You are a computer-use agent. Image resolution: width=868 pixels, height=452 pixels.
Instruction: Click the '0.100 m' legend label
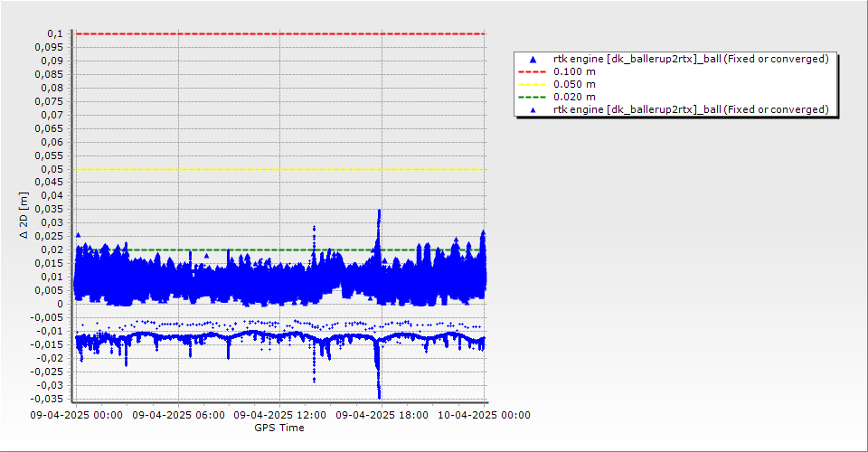click(575, 72)
